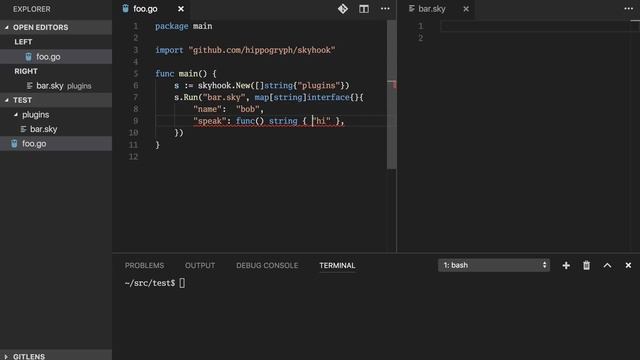The width and height of the screenshot is (640, 360).
Task: Open the '1: bash' terminal selector dropdown
Action: click(494, 265)
